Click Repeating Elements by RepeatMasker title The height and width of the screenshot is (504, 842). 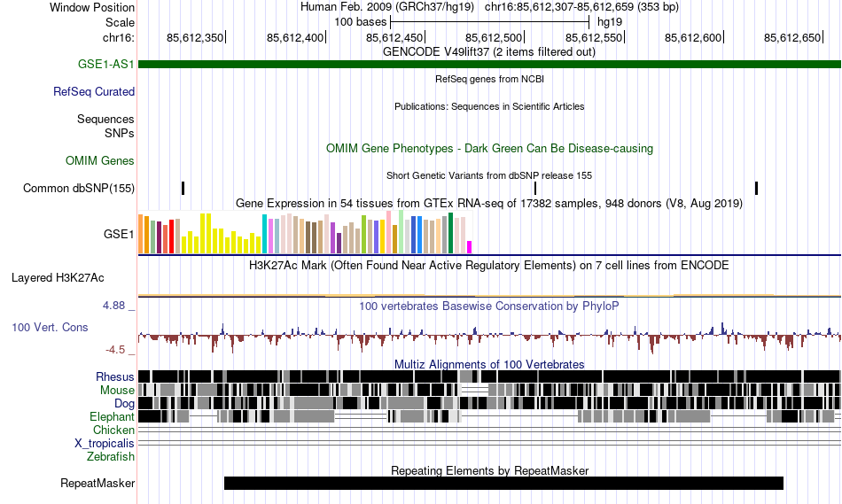[489, 470]
